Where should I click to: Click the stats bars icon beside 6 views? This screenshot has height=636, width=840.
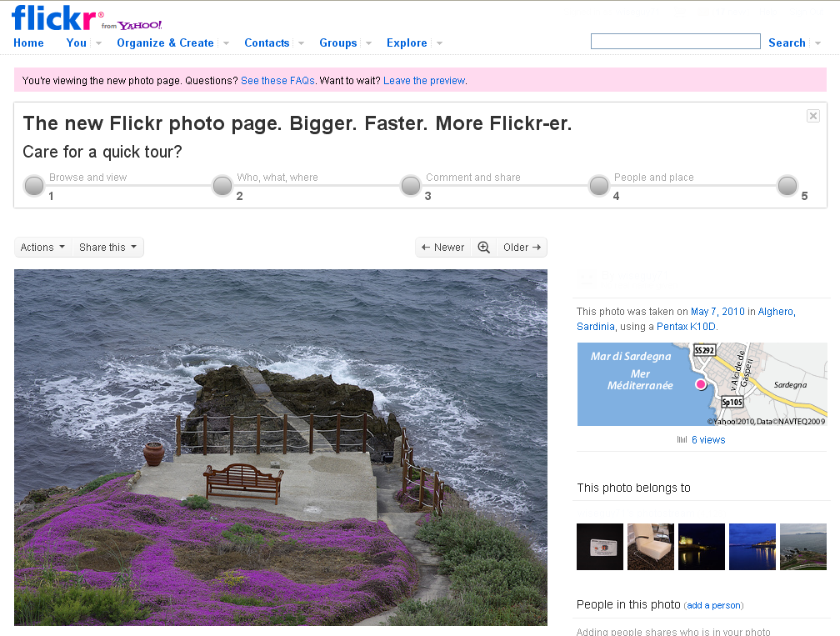682,439
